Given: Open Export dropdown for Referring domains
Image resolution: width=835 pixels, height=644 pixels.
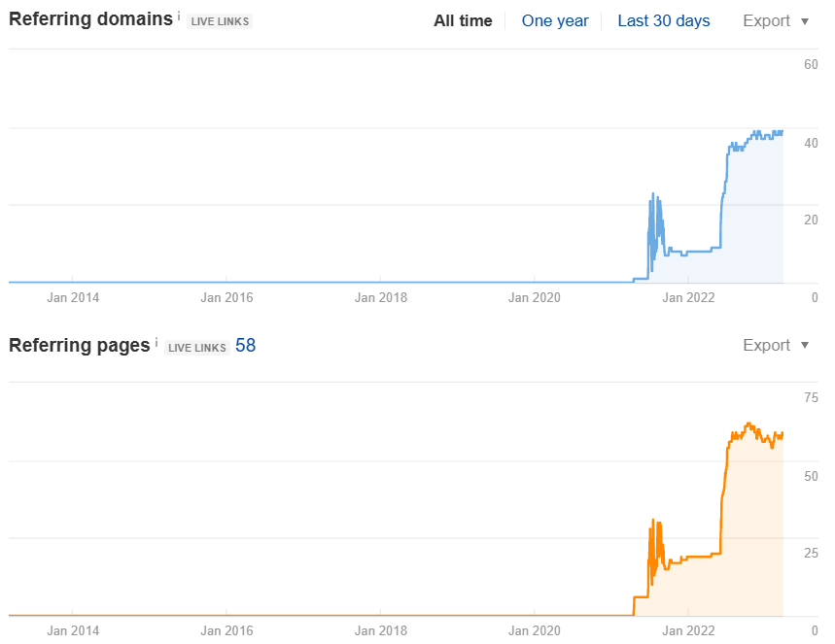Looking at the screenshot, I should click(x=776, y=20).
